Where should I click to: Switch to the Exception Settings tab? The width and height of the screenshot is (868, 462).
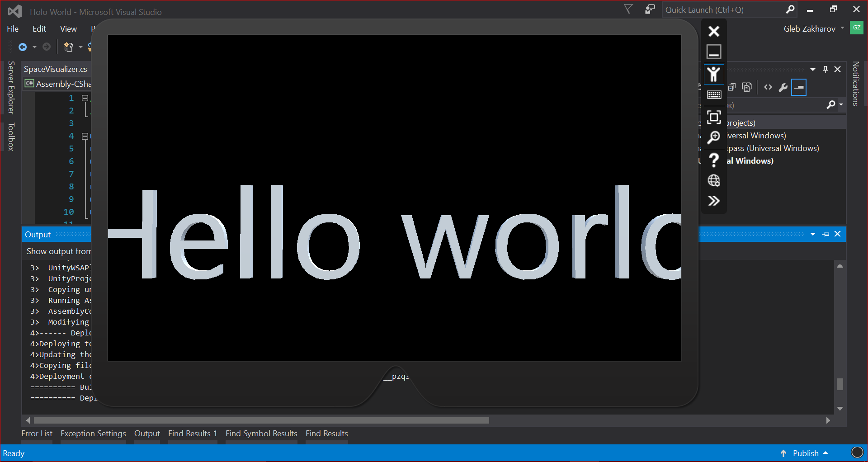93,433
